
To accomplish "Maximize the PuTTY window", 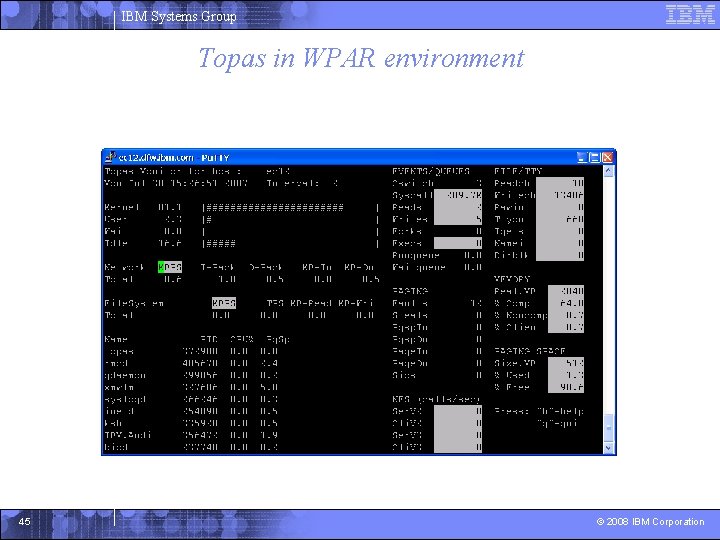I will click(x=595, y=158).
